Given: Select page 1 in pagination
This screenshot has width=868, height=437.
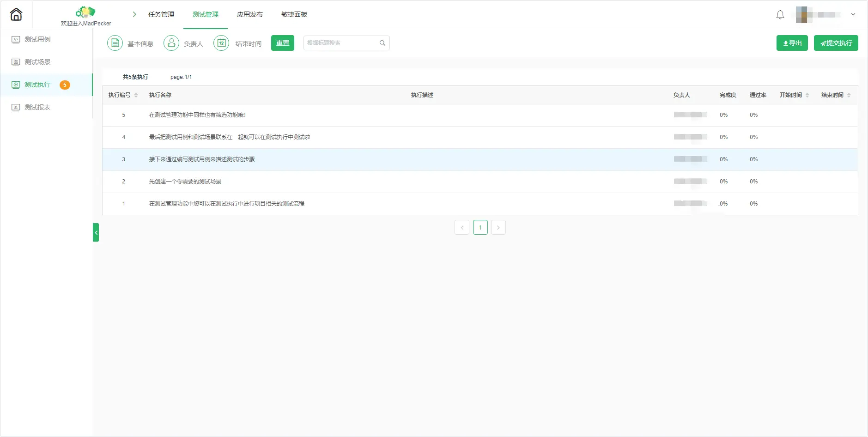Looking at the screenshot, I should (480, 227).
